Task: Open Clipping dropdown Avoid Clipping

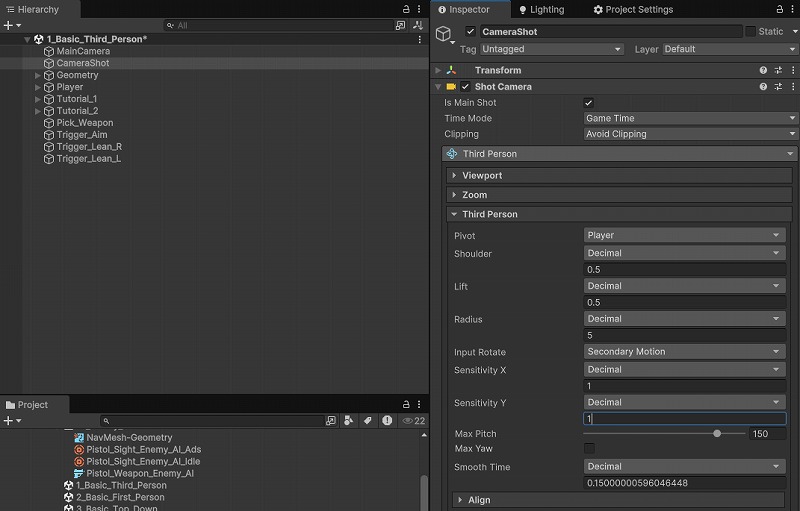Action: pos(690,134)
